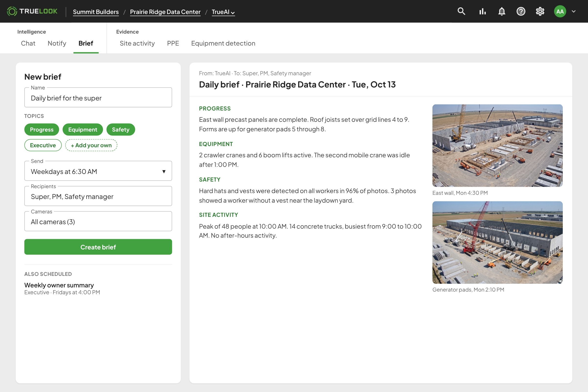Click the Daily brief title text
The image size is (588, 392).
pos(297,85)
